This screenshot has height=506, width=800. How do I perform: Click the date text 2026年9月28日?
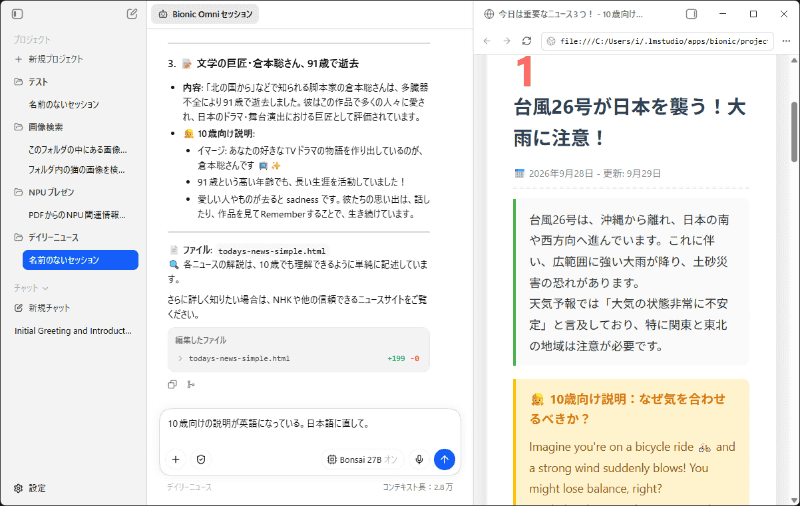561,173
